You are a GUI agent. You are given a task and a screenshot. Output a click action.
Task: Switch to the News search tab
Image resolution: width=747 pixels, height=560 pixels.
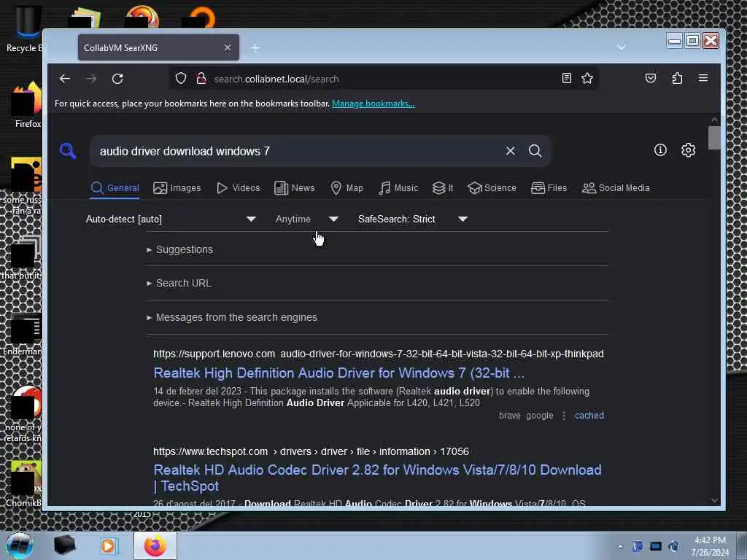tap(295, 187)
